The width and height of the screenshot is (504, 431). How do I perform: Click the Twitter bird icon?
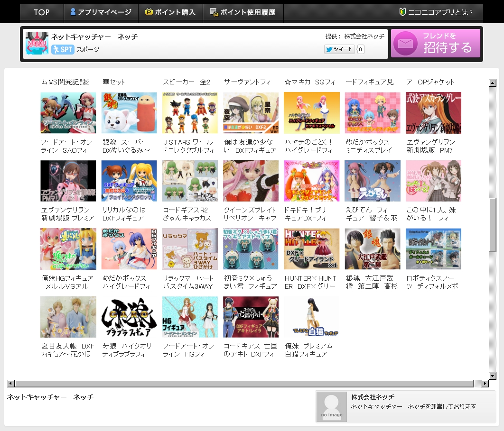(x=329, y=49)
